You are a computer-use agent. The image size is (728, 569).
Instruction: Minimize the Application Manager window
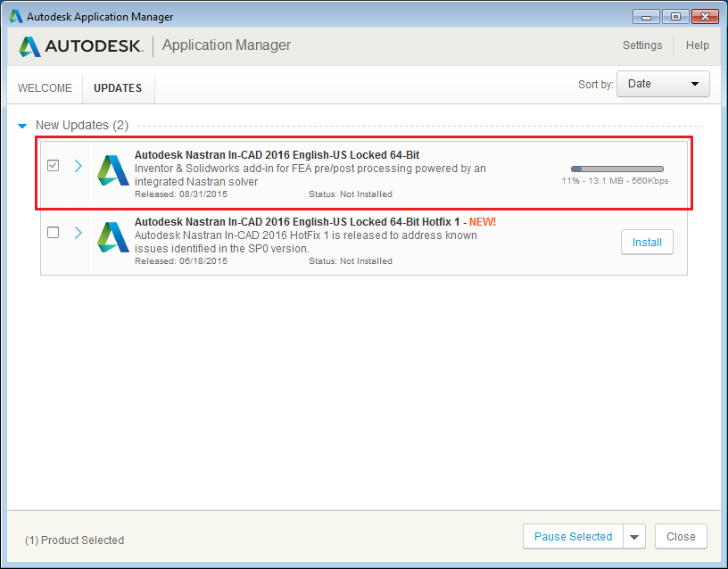pos(646,17)
